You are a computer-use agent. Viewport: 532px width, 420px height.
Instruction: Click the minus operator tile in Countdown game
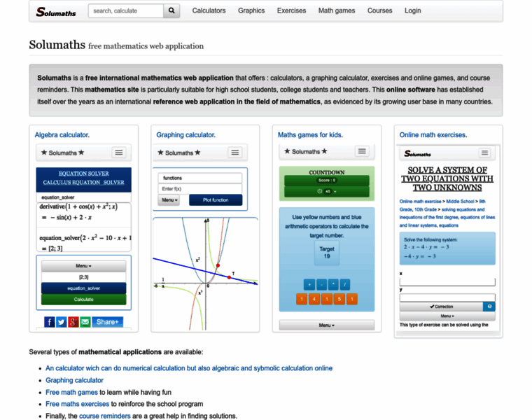(x=321, y=285)
